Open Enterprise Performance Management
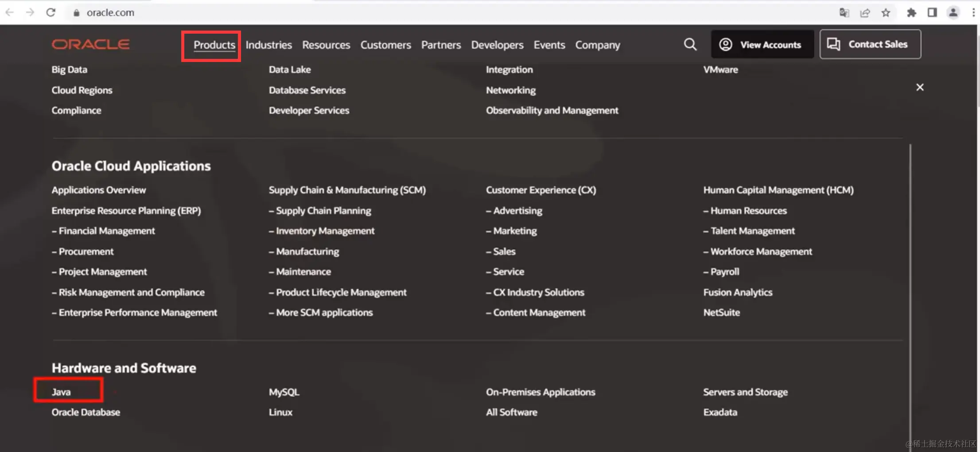 pyautogui.click(x=134, y=313)
